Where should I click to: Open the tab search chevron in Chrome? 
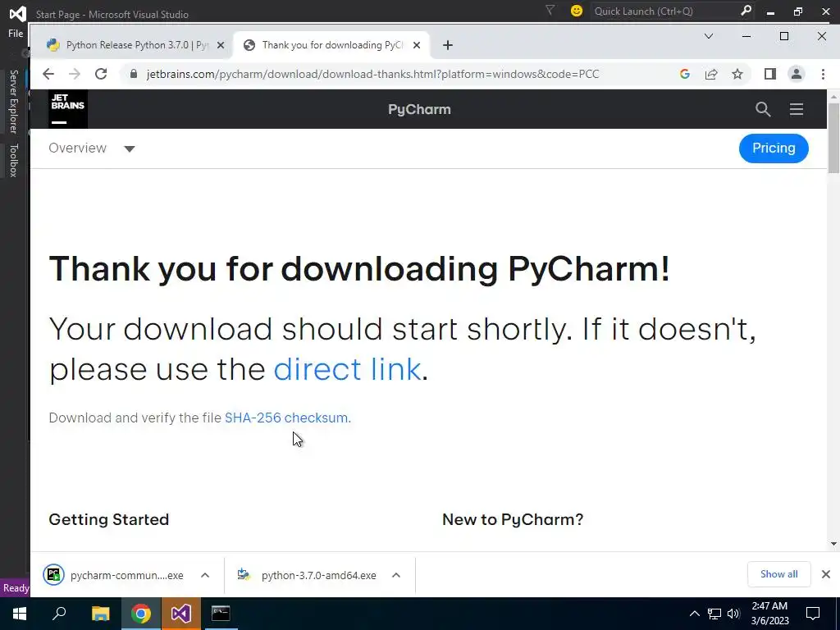(x=708, y=36)
